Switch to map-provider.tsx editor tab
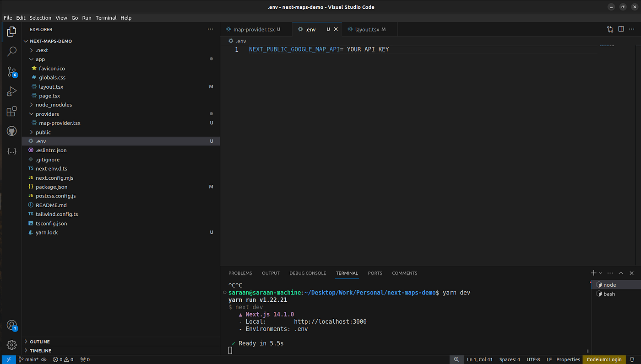The image size is (641, 364). (256, 29)
